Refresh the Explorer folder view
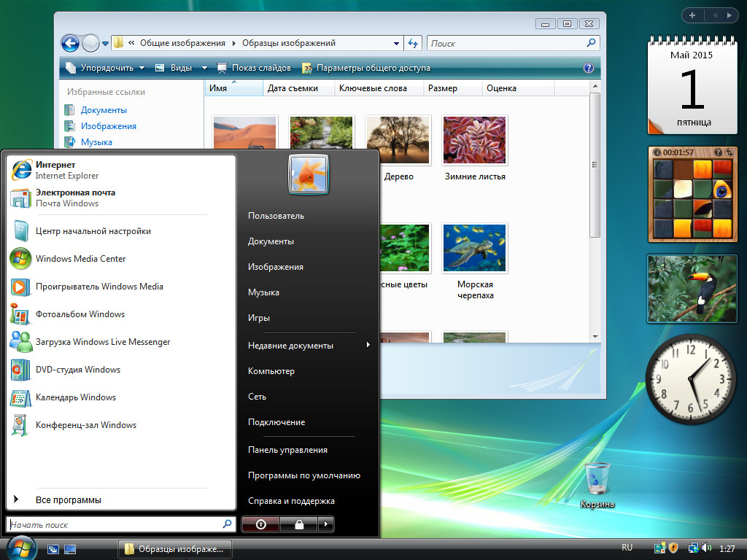Screen dimensions: 747x560 click(413, 43)
